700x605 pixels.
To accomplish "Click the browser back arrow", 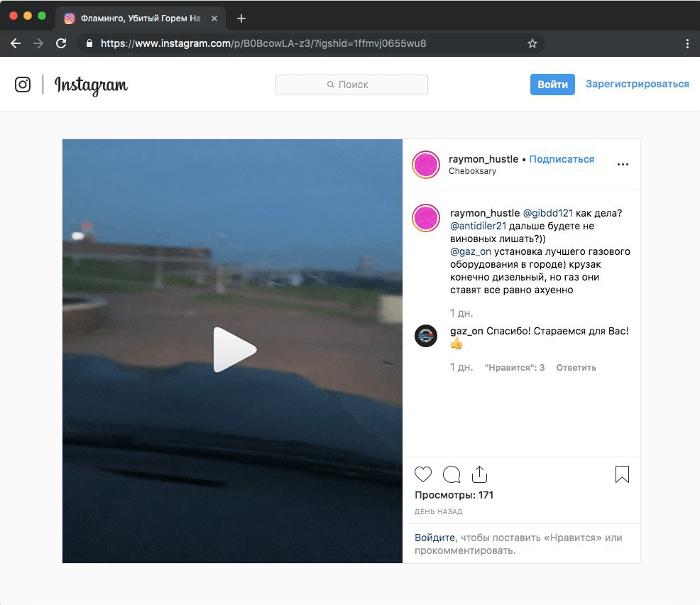I will click(16, 43).
